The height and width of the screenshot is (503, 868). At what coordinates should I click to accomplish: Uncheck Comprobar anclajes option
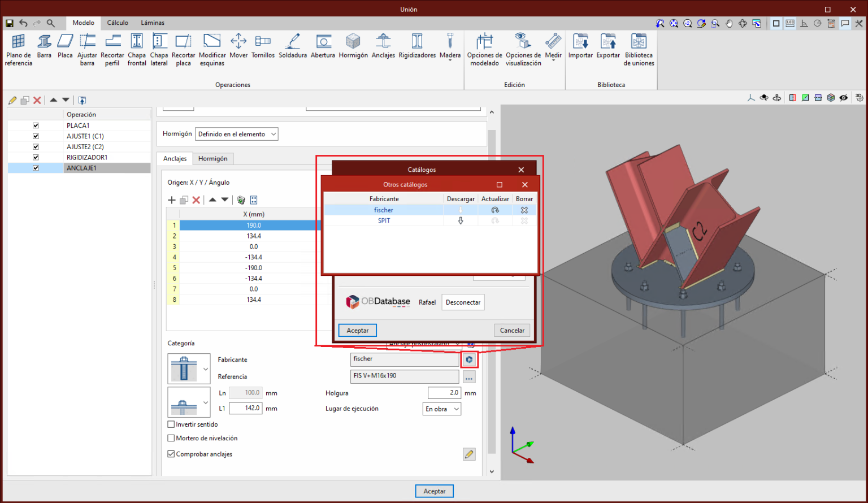(171, 454)
